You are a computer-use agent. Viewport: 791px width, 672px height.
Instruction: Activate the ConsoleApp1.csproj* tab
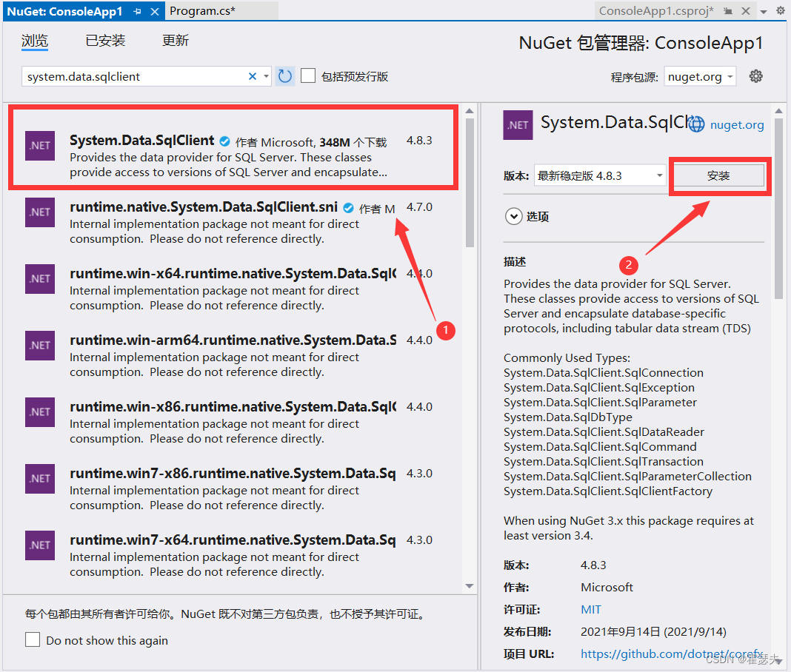click(655, 11)
